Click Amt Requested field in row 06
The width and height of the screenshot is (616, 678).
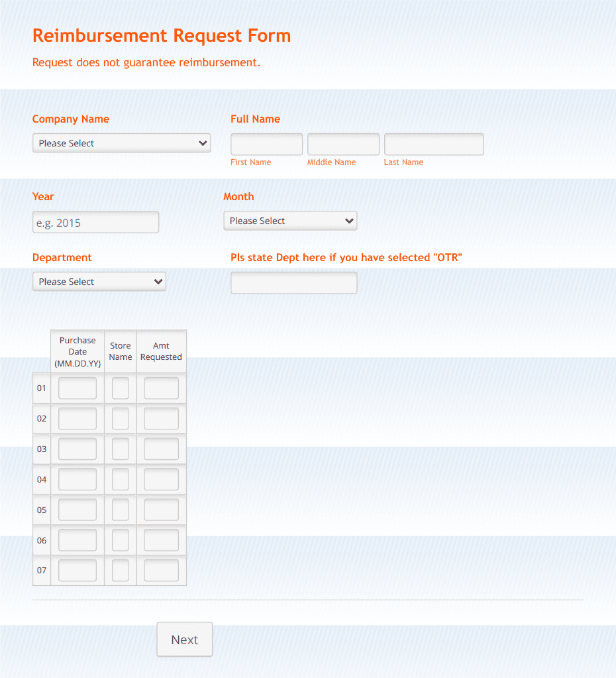click(161, 540)
